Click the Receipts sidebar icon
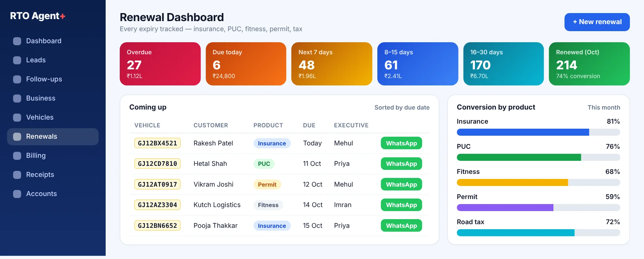The image size is (644, 259). [x=17, y=175]
